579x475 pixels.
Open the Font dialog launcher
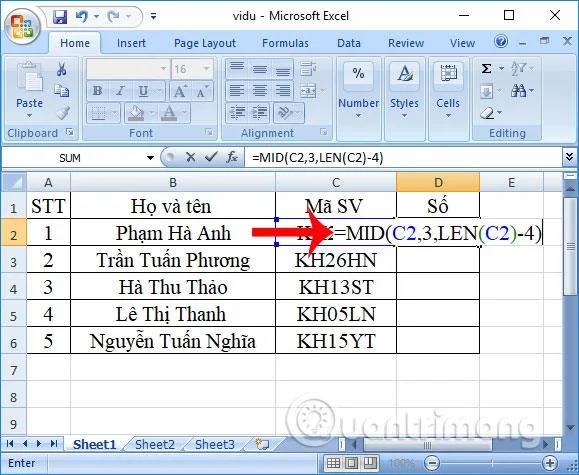(x=209, y=132)
